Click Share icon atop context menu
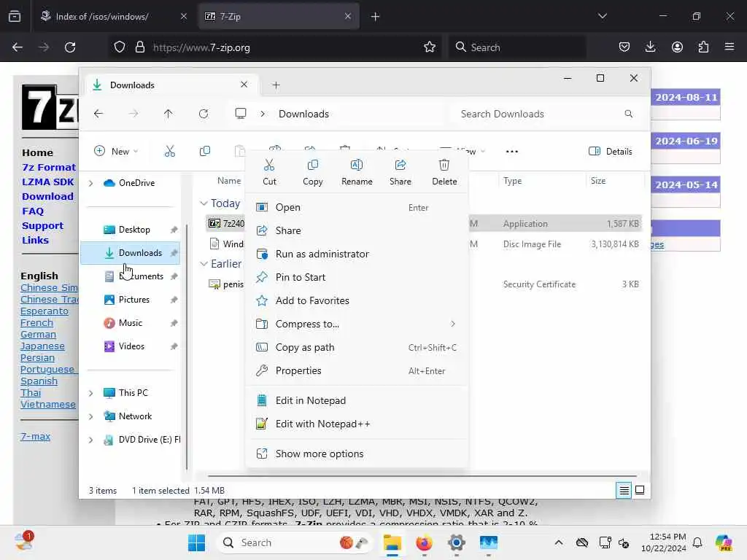Image resolution: width=747 pixels, height=560 pixels. coord(400,166)
